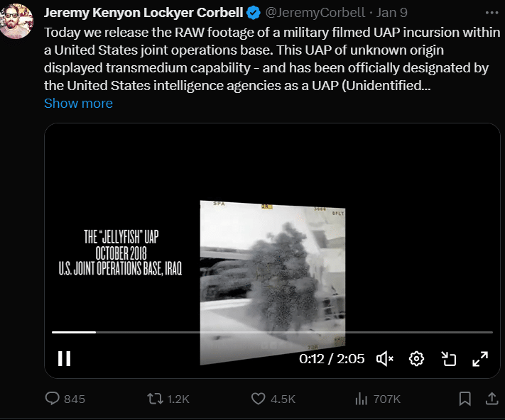The height and width of the screenshot is (420, 505).
Task: Repost this tweet
Action: point(153,399)
